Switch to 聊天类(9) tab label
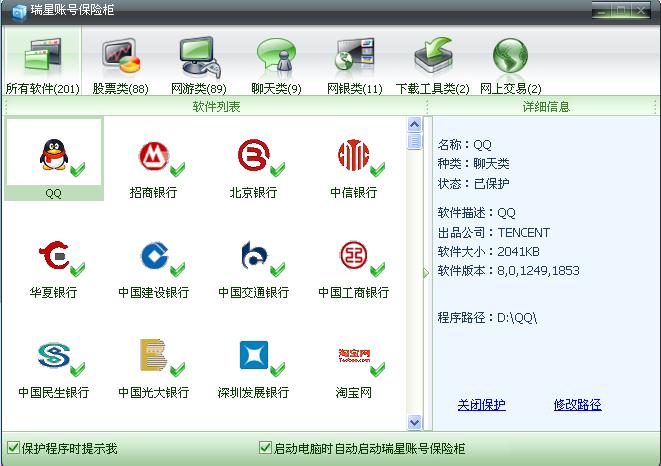Screen dimensions: 661x466 pos(277,89)
